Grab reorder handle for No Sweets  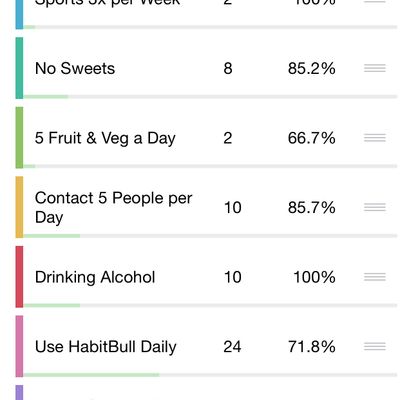click(375, 68)
